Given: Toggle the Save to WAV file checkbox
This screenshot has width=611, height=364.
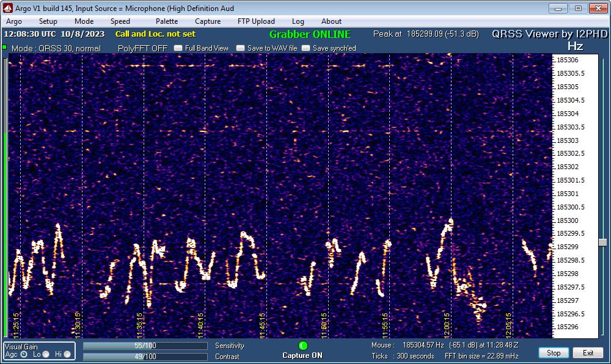Looking at the screenshot, I should (240, 48).
